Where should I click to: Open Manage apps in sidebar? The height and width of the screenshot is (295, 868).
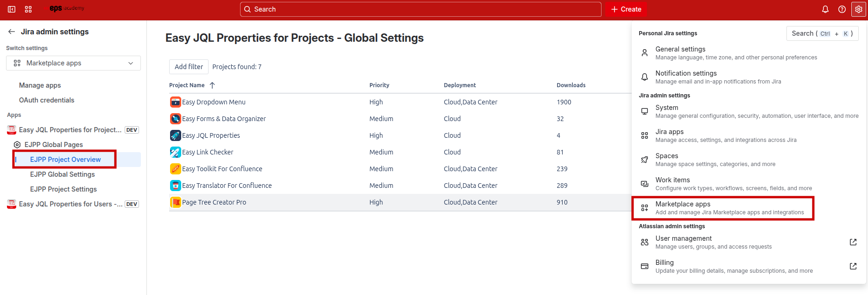[x=40, y=85]
